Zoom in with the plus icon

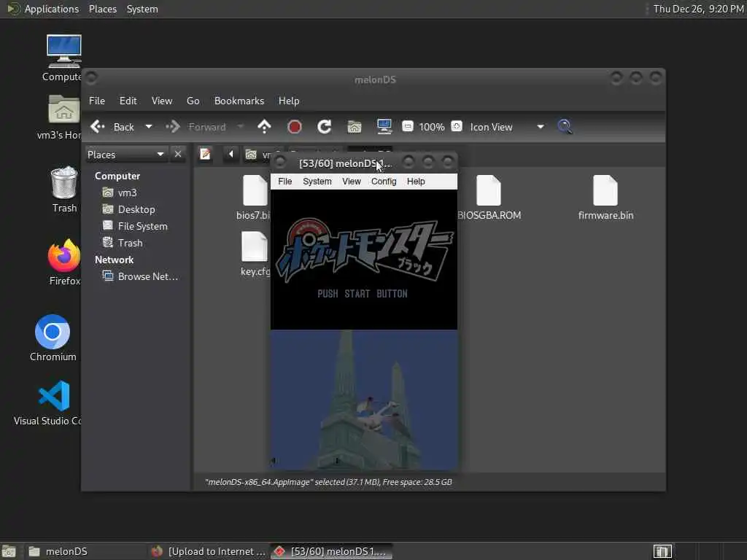coord(457,127)
